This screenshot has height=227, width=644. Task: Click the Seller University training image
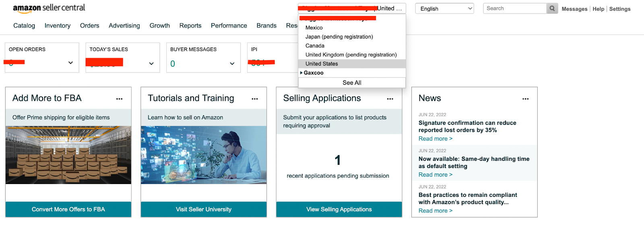pyautogui.click(x=204, y=155)
